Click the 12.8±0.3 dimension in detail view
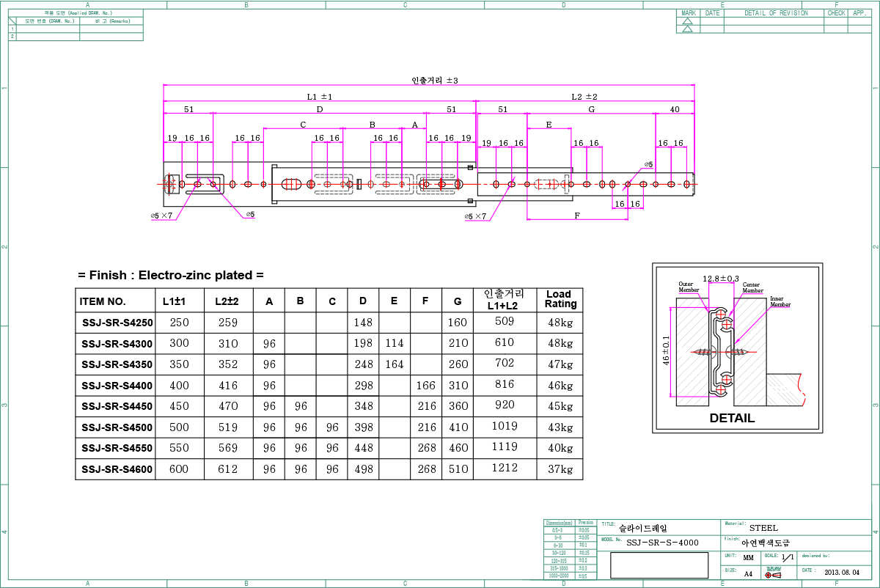This screenshot has height=588, width=880. tap(721, 279)
